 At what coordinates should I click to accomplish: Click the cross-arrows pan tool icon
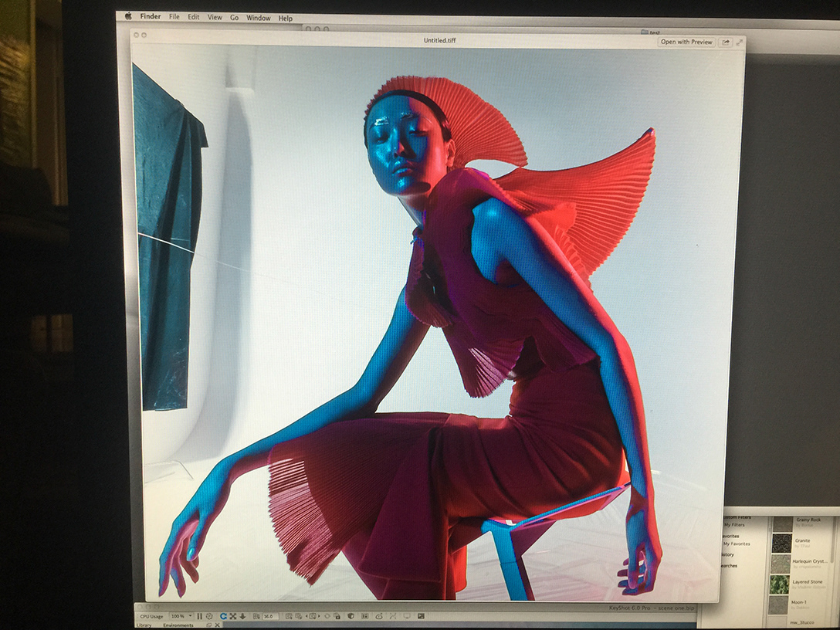pyautogui.click(x=233, y=617)
